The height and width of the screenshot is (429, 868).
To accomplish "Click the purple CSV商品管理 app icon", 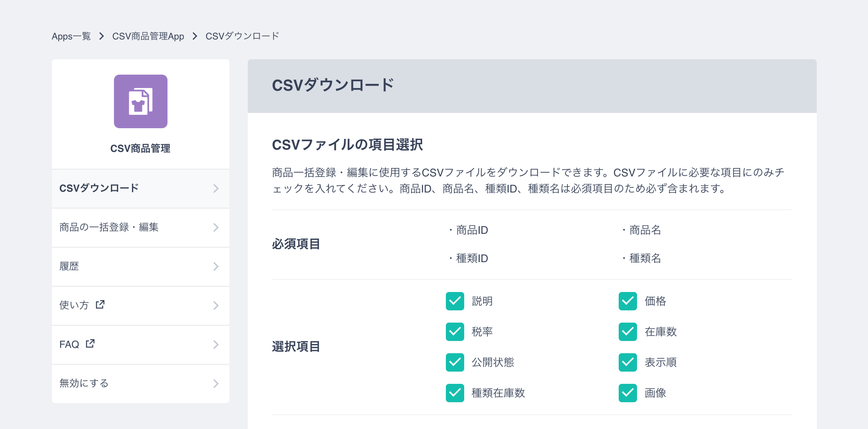I will (x=140, y=101).
